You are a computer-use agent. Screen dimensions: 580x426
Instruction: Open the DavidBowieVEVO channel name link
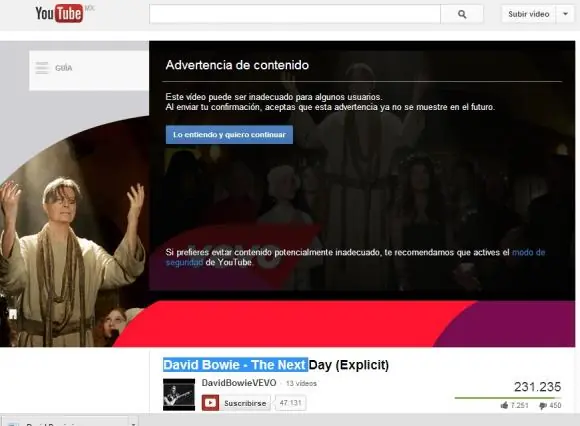coord(239,383)
